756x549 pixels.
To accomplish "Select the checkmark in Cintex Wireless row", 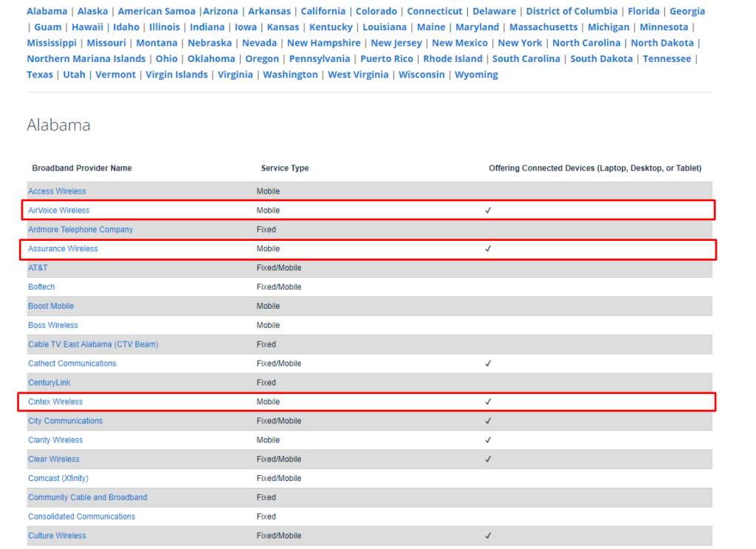I will [488, 402].
